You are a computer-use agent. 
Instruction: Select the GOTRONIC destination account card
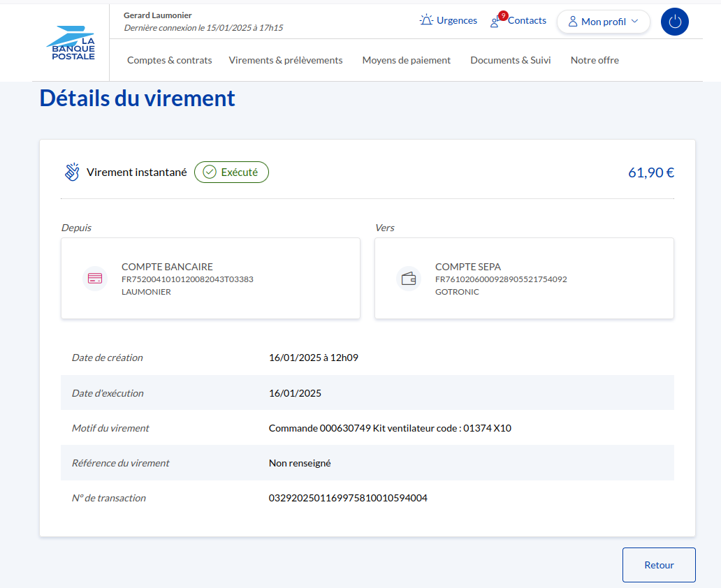point(524,279)
